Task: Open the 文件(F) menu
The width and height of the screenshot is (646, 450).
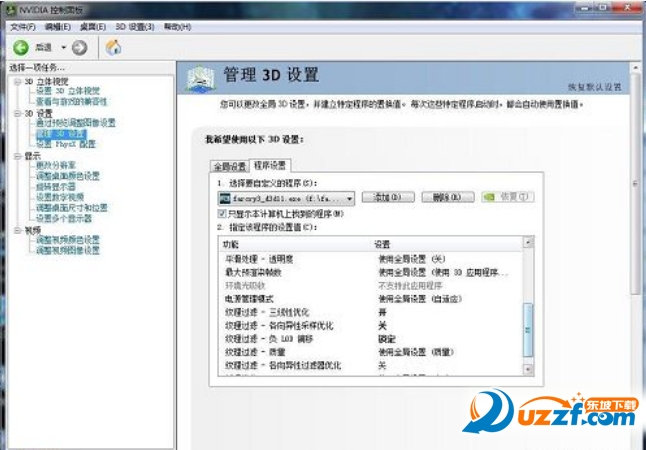Action: click(23, 27)
